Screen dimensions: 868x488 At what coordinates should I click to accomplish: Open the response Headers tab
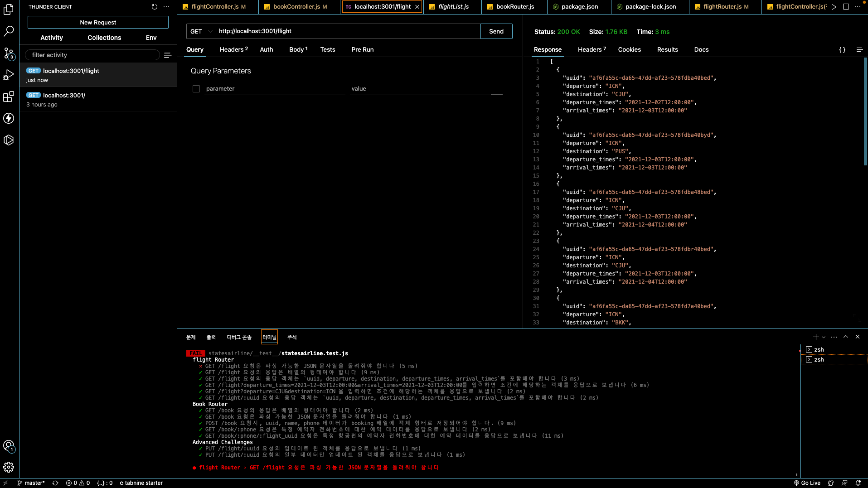pos(592,49)
